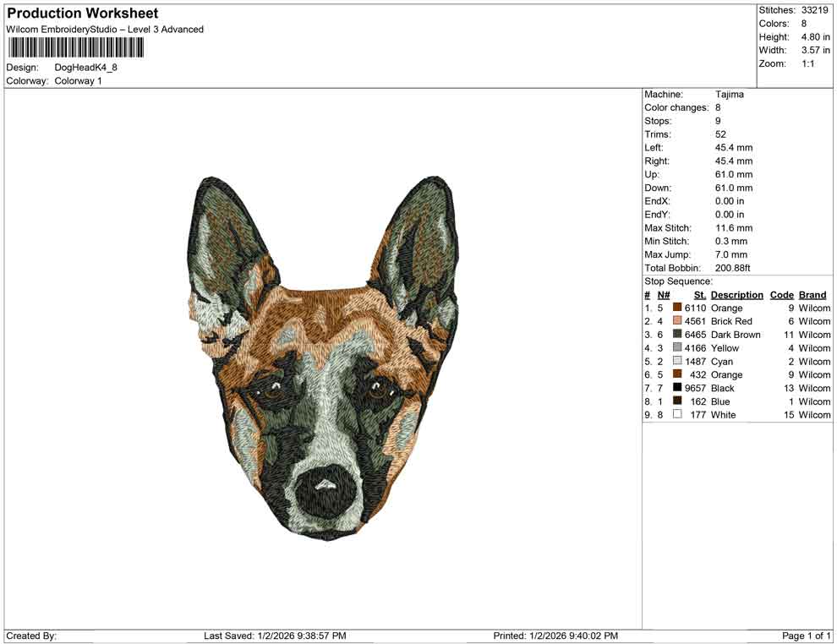Click the St. column header
Screen dimensions: 837x644
(x=699, y=294)
